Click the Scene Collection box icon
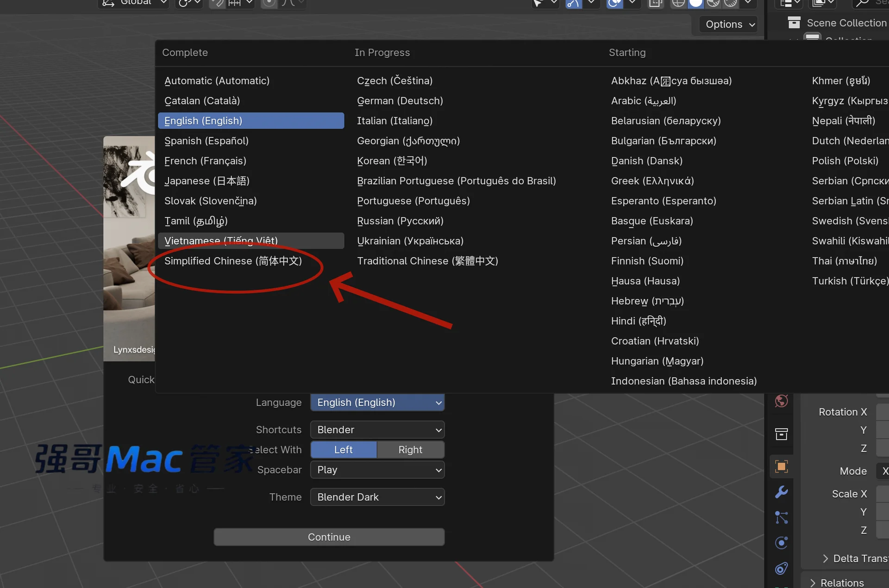The width and height of the screenshot is (889, 588). click(x=794, y=23)
